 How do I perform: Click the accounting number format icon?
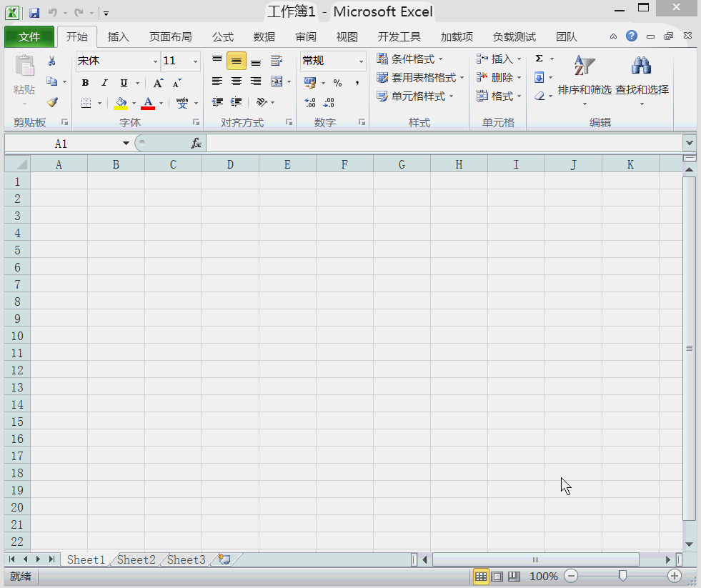coord(310,83)
